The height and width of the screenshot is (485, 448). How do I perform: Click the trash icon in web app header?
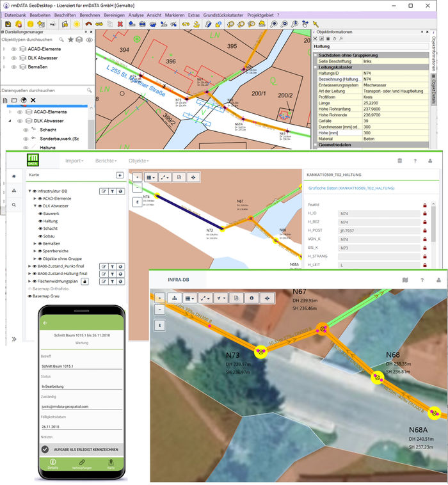(400, 161)
